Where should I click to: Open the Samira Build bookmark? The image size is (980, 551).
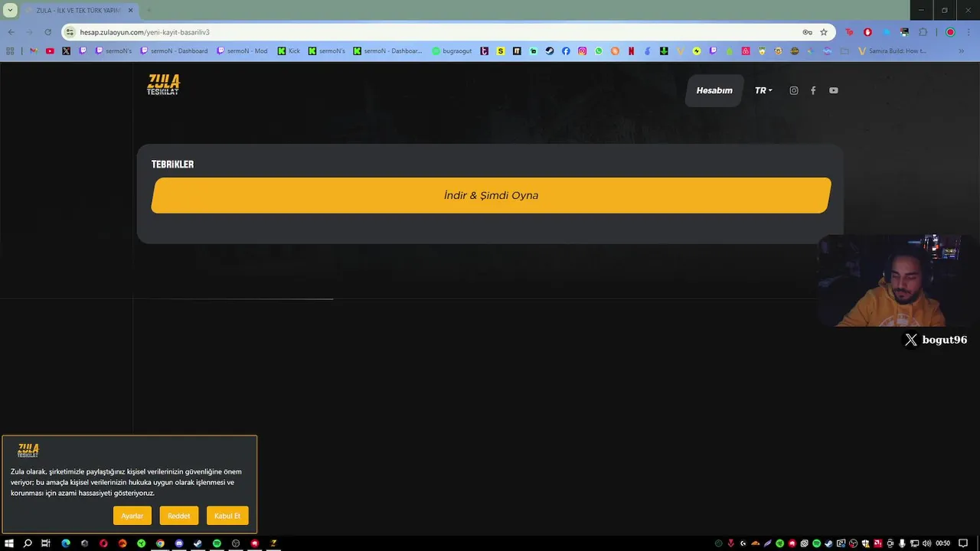coord(893,51)
